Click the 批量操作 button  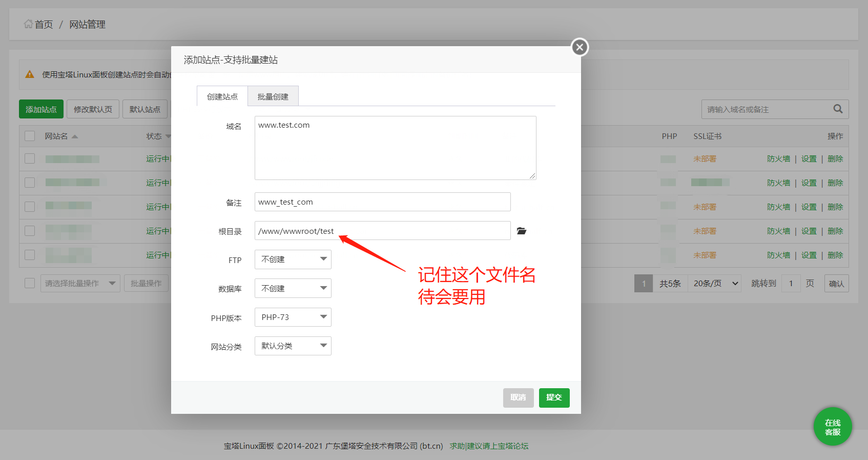146,283
